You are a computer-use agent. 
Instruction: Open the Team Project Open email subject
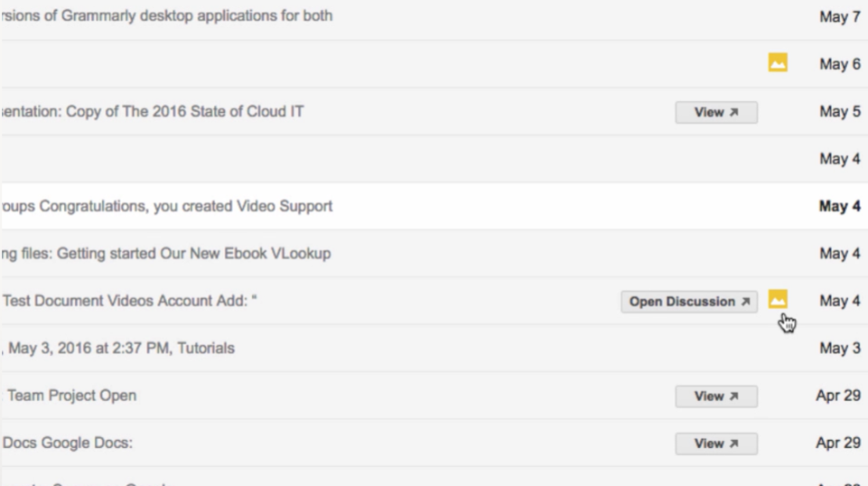(x=70, y=396)
